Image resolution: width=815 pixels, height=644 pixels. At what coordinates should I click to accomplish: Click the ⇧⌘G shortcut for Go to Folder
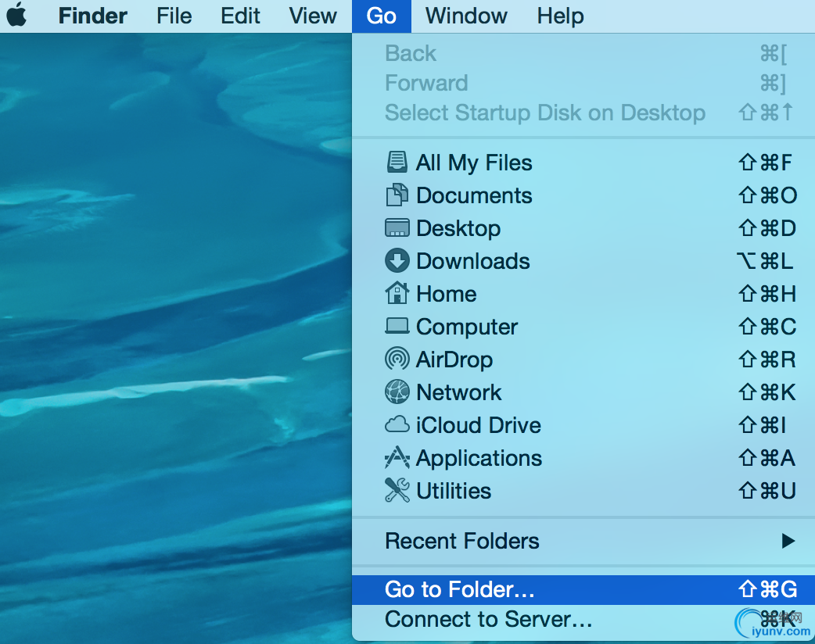(x=768, y=589)
